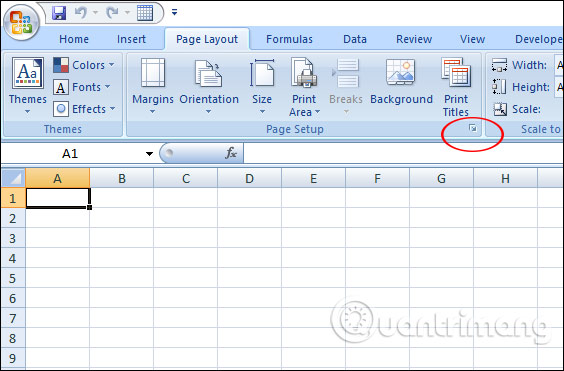Select column G header
Screen dimensions: 564x371
click(x=441, y=178)
